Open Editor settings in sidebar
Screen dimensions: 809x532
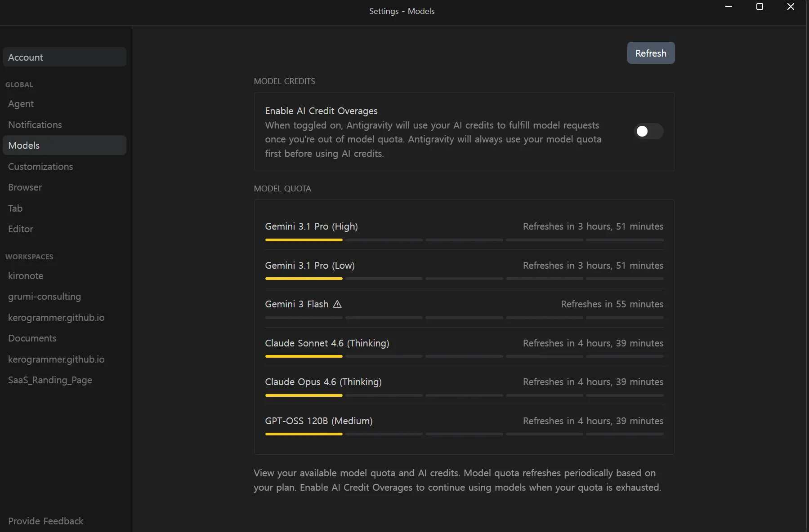(21, 229)
